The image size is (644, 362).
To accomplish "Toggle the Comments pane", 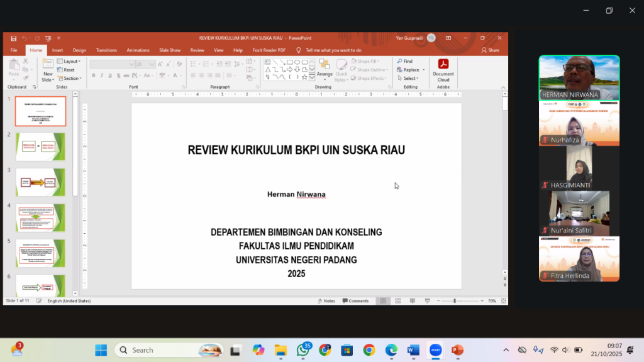I will [355, 301].
